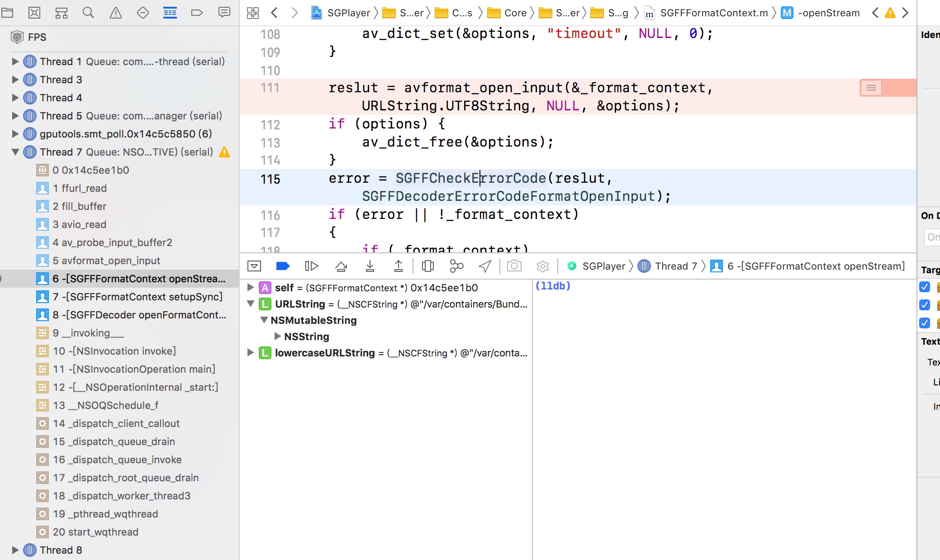Expand Thread 3 in debug navigator
Viewport: 940px width, 560px height.
coord(15,80)
